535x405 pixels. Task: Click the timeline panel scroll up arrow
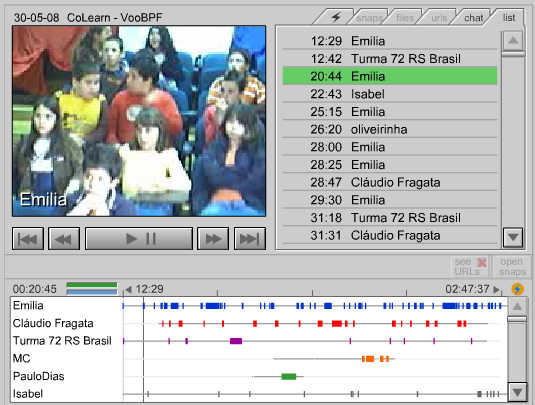(x=517, y=306)
